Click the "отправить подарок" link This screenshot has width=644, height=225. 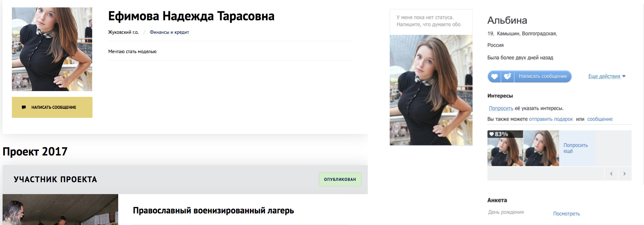551,119
